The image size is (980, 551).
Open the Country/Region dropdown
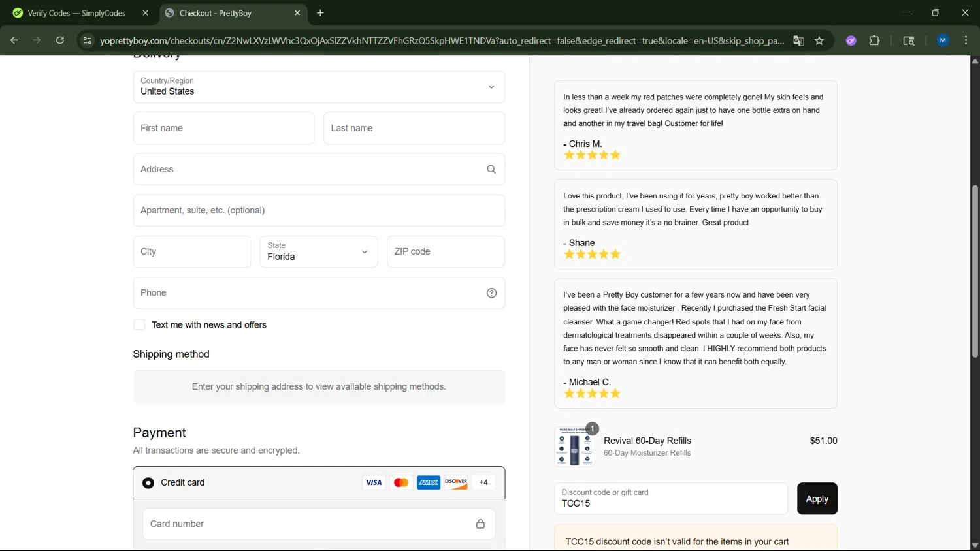coord(319,87)
